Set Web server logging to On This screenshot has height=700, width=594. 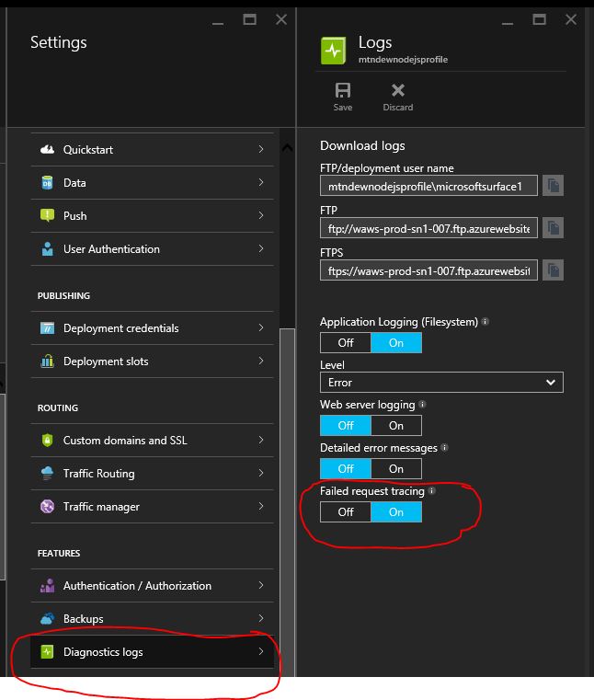(396, 426)
